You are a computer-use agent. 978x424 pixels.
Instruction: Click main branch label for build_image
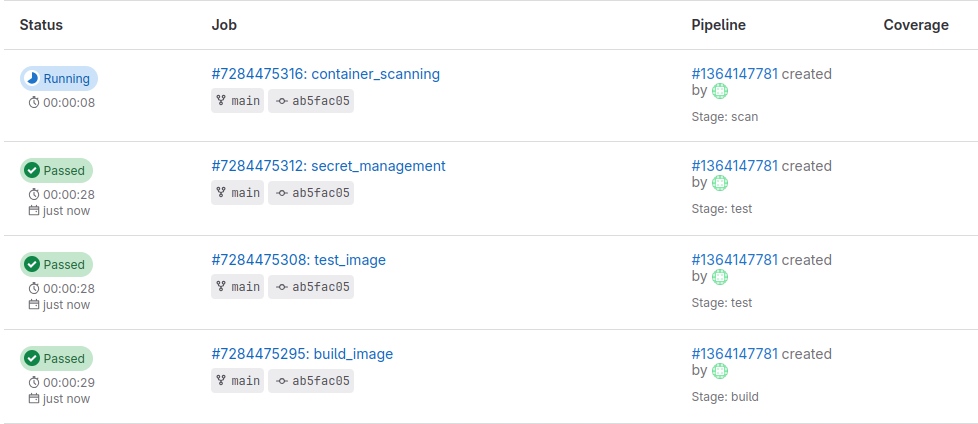tap(238, 381)
